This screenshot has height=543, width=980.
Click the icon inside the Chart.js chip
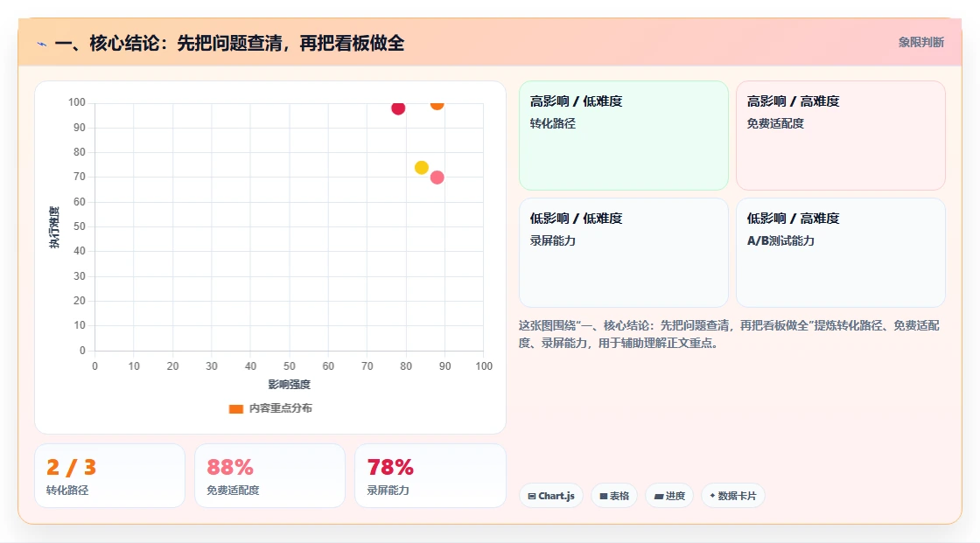[532, 496]
